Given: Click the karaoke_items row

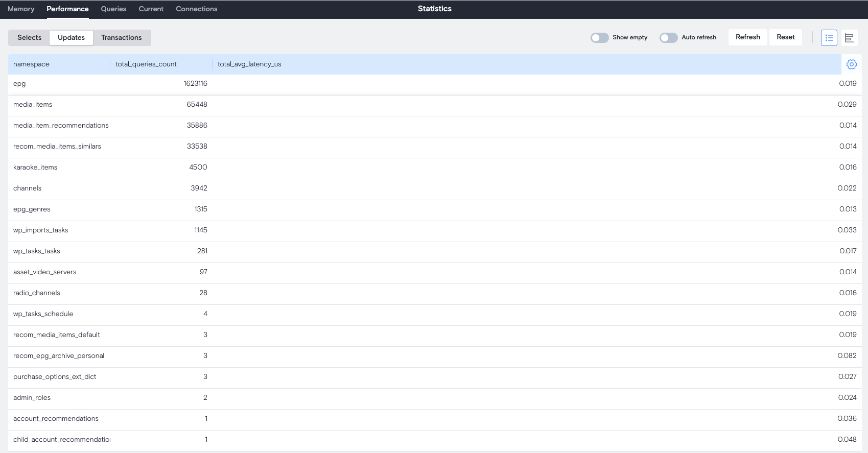Looking at the screenshot, I should point(35,168).
